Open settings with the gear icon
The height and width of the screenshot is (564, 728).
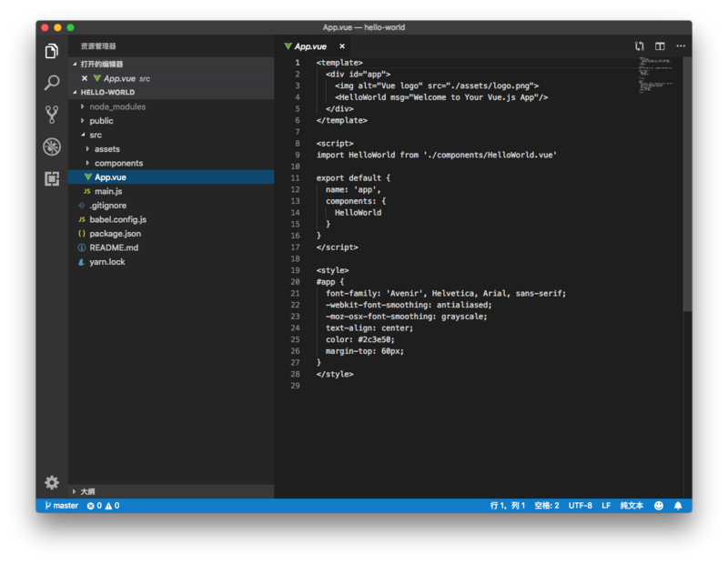[51, 482]
